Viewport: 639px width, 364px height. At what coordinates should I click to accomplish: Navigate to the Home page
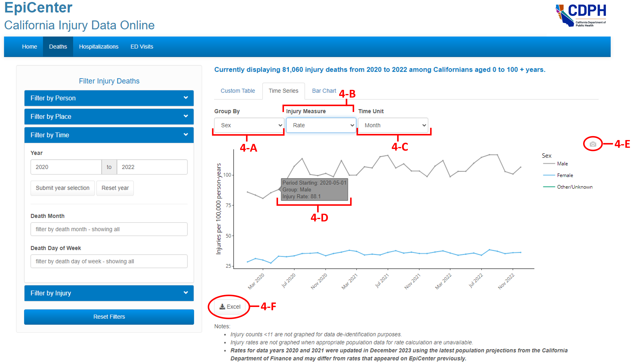[x=29, y=46]
